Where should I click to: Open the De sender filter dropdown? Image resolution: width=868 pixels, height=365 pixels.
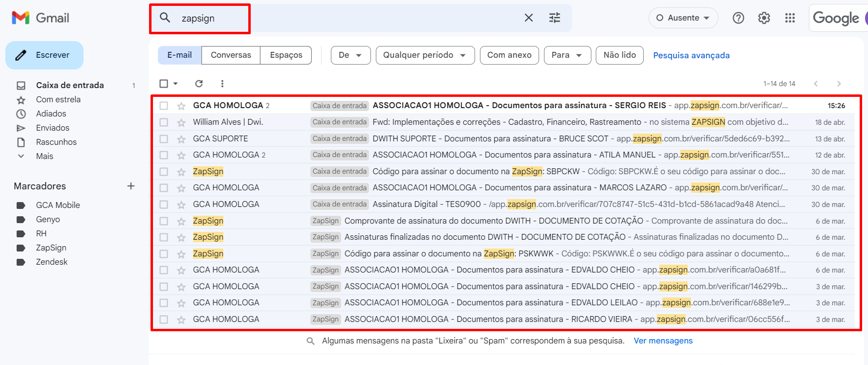(x=350, y=55)
